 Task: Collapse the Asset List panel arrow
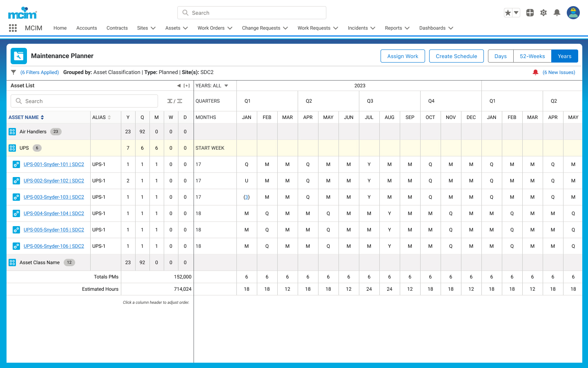pyautogui.click(x=178, y=85)
